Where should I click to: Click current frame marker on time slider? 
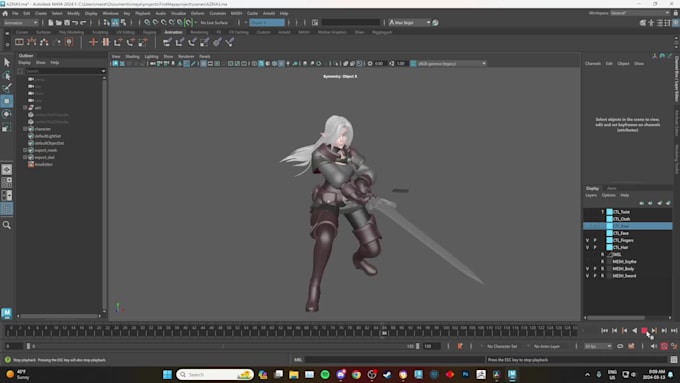point(384,332)
